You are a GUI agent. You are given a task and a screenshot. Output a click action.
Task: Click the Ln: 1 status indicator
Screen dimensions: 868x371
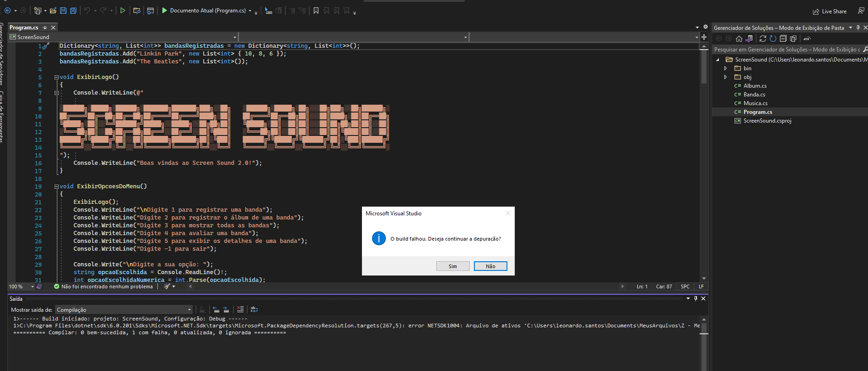(642, 287)
